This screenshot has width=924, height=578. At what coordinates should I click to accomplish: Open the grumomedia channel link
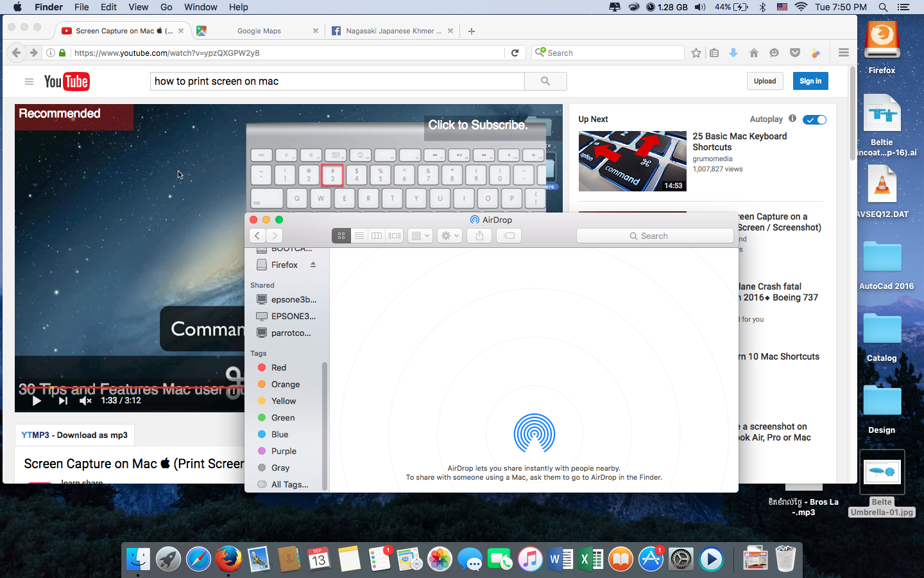click(x=712, y=159)
